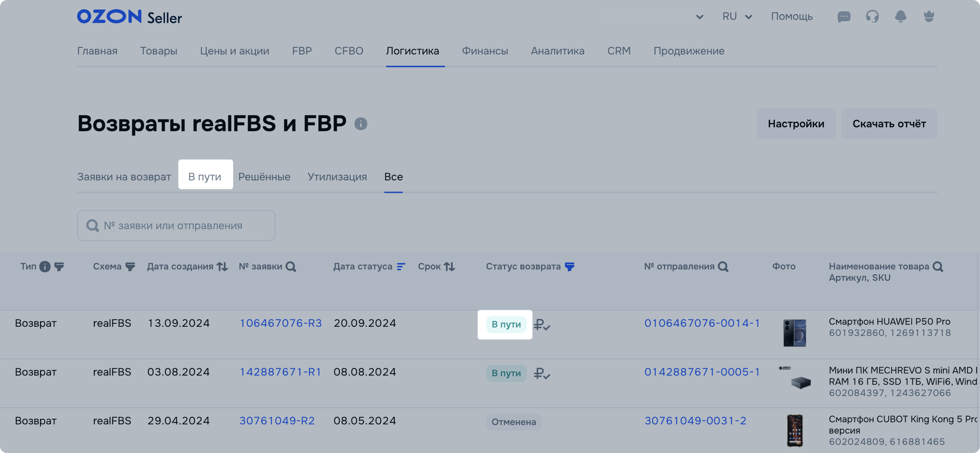This screenshot has width=980, height=453.
Task: Click the Скачать отчёт button
Action: pos(889,124)
